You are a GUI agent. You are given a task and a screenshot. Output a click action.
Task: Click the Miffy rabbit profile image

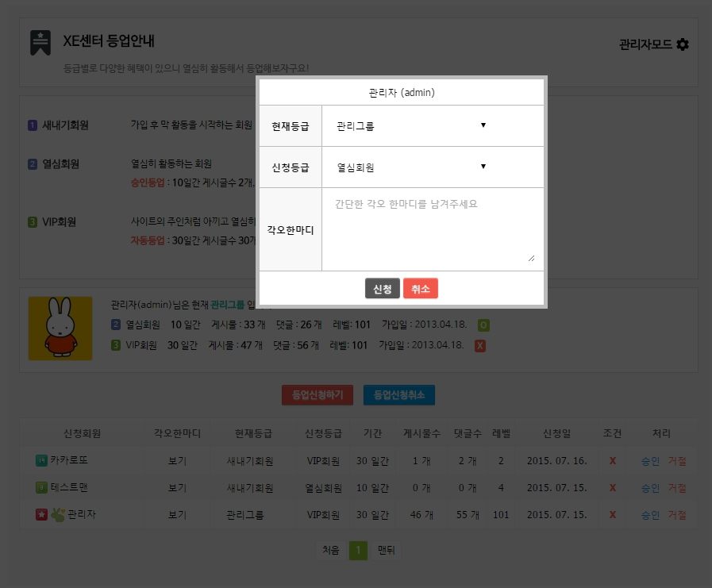point(60,329)
